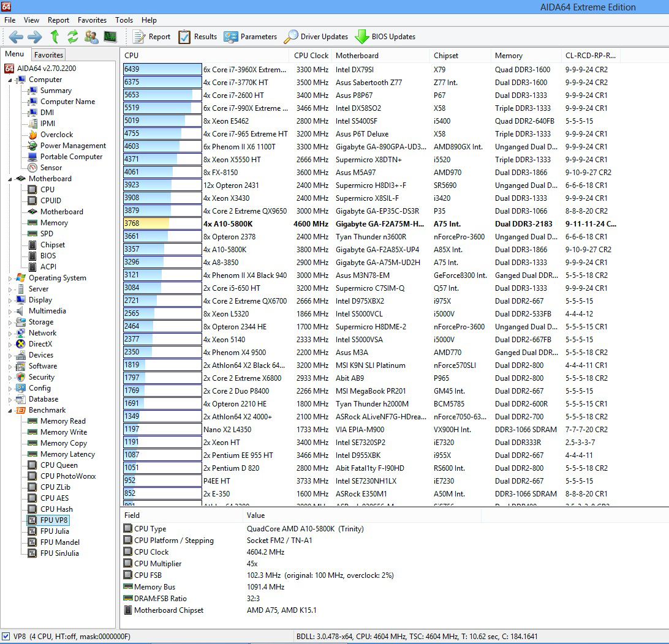Screen dimensions: 669x644
Task: Click the Sensor gauge icon
Action: (32, 168)
